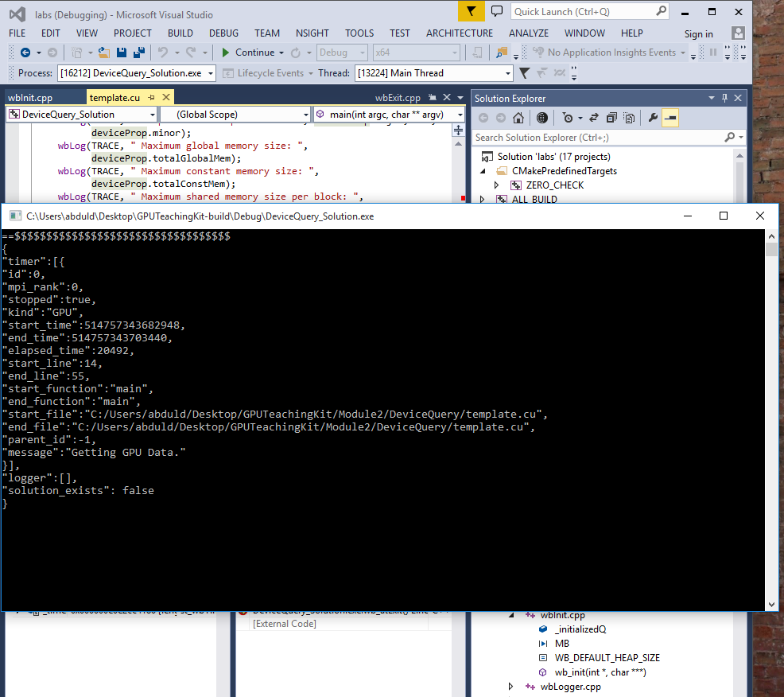Click the pin icon on template.cu tab
Screen dimensions: 784x697
pyautogui.click(x=152, y=98)
